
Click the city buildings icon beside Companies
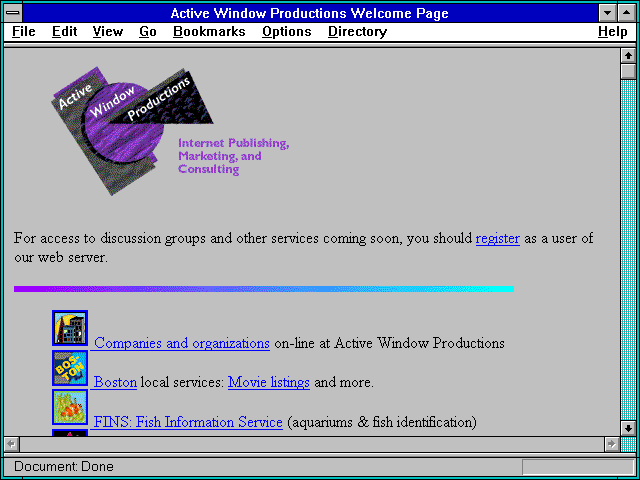tap(70, 328)
